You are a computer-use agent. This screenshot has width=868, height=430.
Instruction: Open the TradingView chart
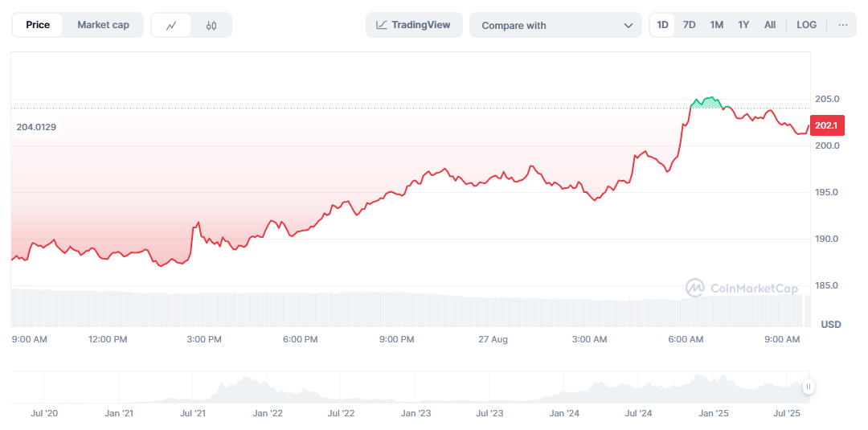point(414,25)
